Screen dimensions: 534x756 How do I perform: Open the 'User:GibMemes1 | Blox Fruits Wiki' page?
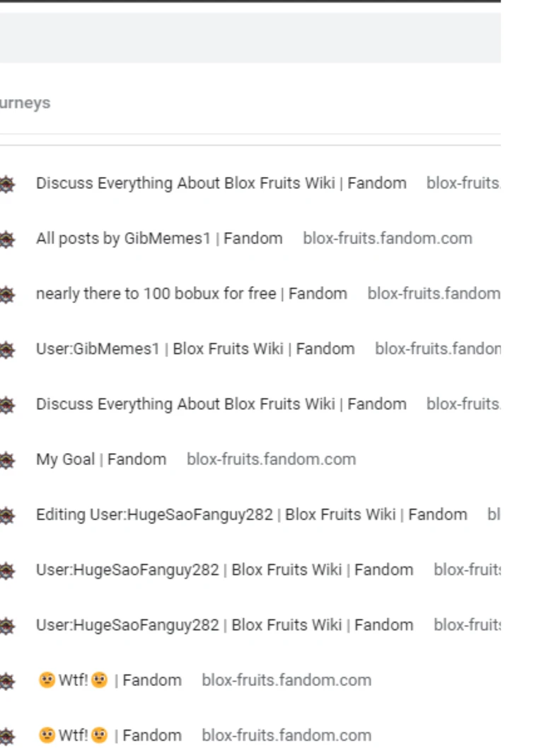195,348
